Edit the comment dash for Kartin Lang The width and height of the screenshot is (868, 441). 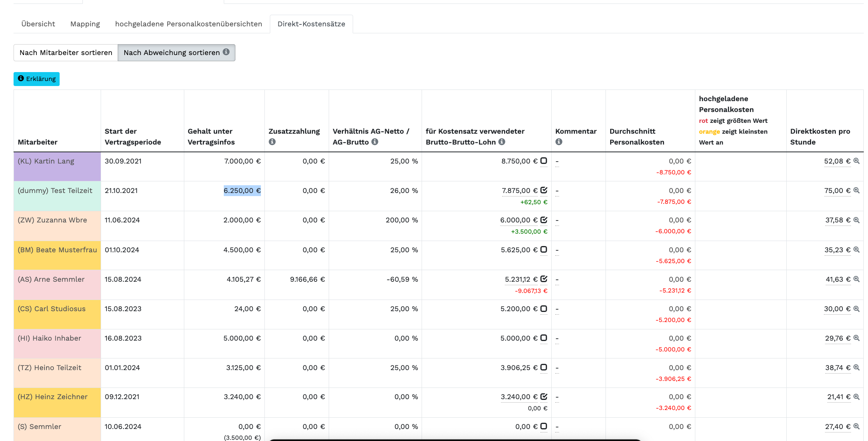pyautogui.click(x=557, y=162)
